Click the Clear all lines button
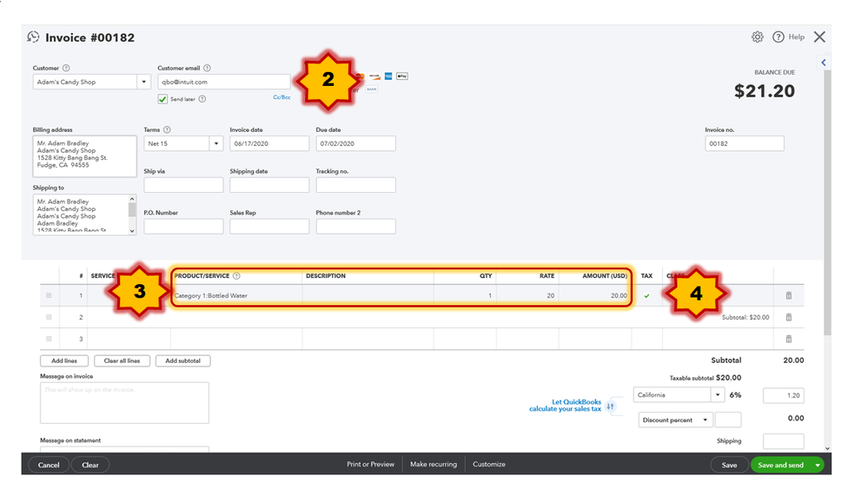Viewport: 868px width, 502px height. (x=122, y=360)
